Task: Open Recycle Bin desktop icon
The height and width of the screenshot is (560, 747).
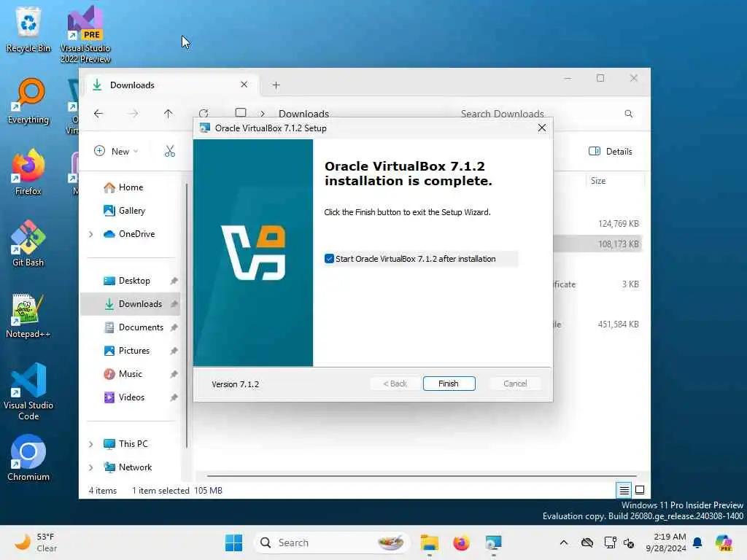Action: (28, 29)
